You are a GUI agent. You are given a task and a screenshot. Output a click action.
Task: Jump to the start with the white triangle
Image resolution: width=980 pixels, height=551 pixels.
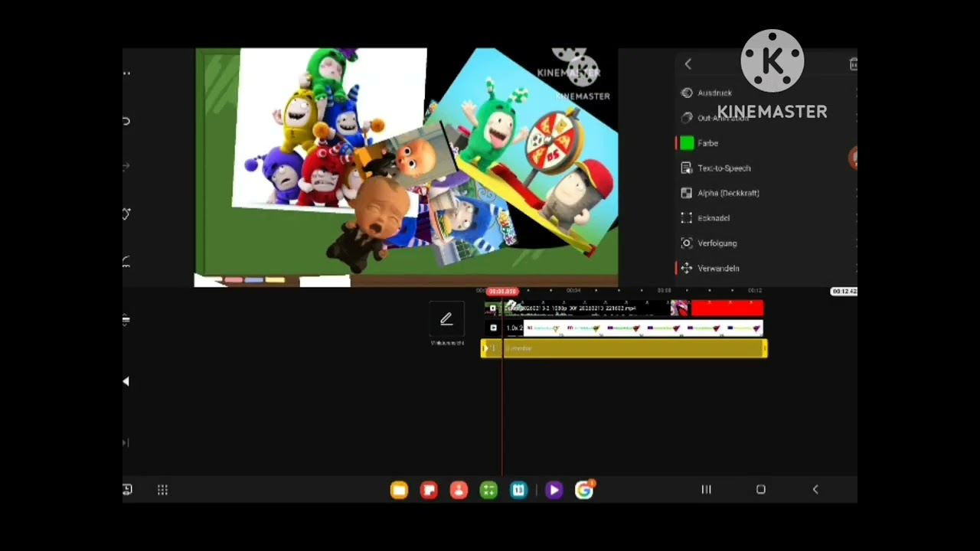coord(126,381)
